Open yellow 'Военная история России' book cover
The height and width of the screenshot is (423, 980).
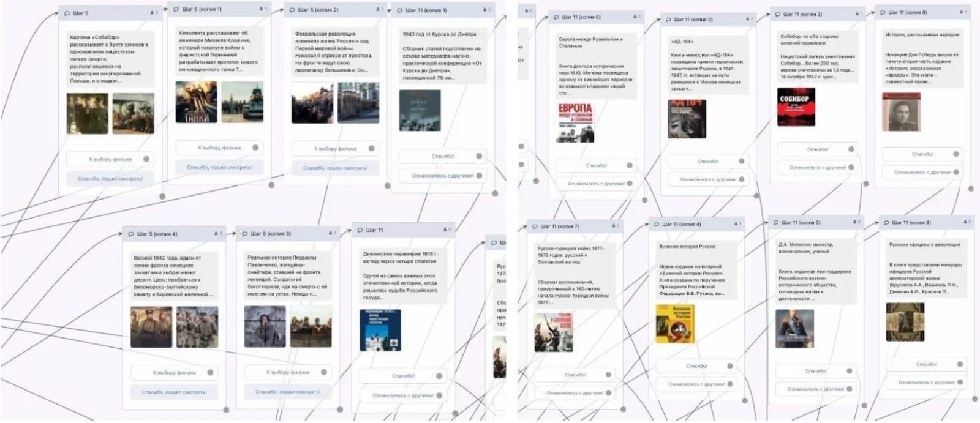[x=675, y=323]
